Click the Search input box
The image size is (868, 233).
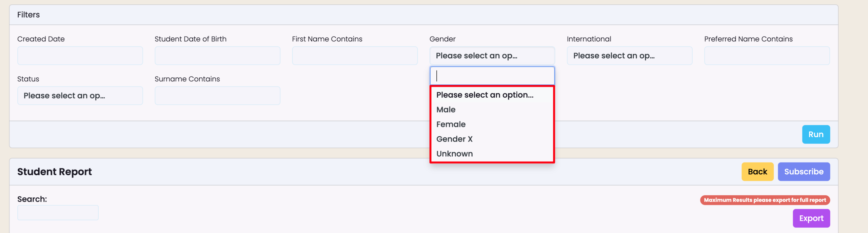58,213
